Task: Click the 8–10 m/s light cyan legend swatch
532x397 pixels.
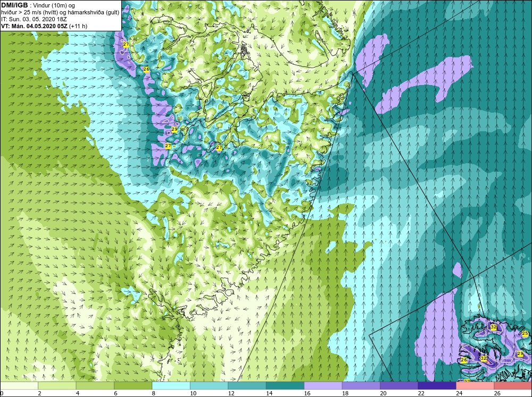Action: pos(171,385)
